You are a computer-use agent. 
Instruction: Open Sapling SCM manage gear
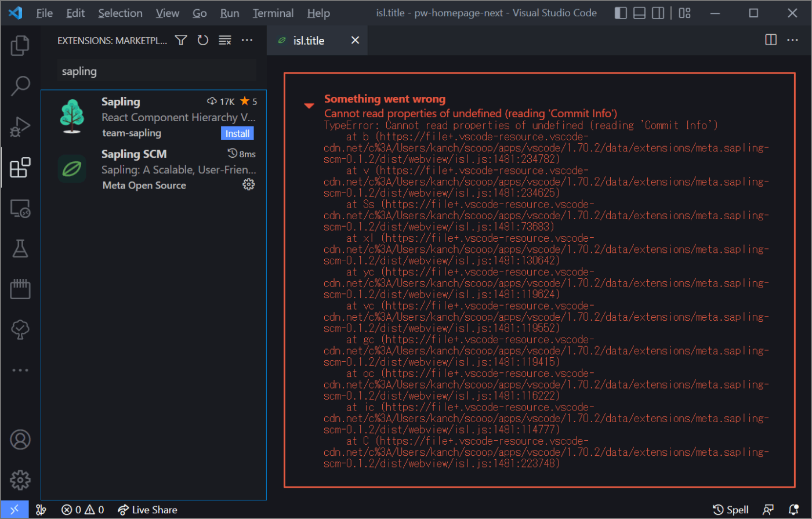click(249, 184)
